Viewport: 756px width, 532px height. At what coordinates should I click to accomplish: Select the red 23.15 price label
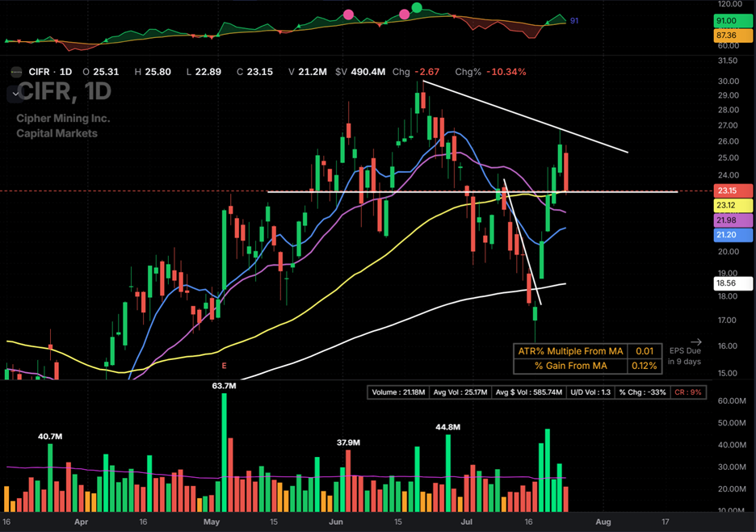733,191
